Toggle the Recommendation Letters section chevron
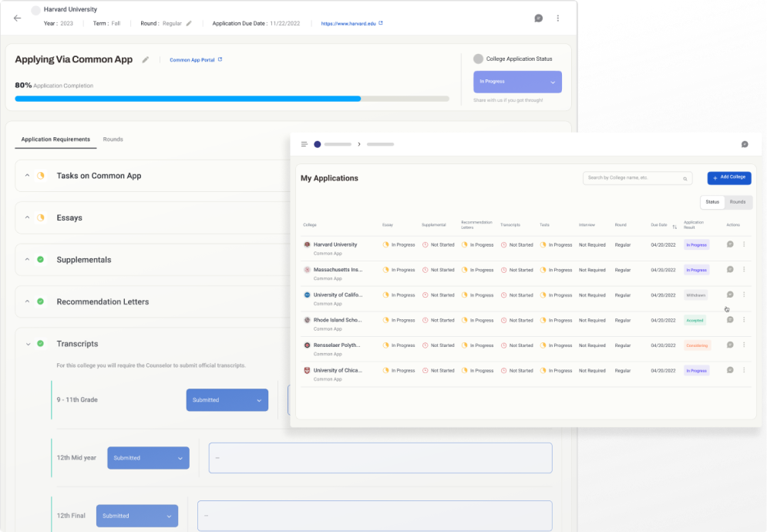 pos(28,302)
